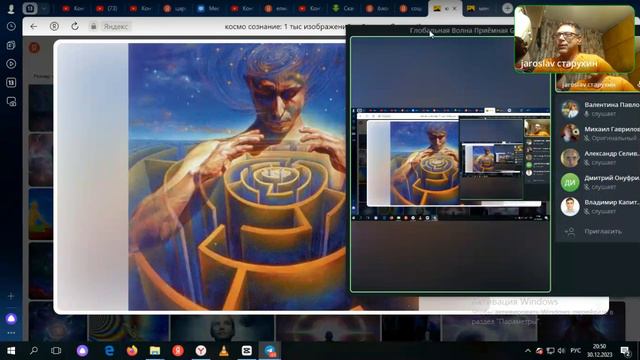The width and height of the screenshot is (640, 360).
Task: Select participant Александр Селив in call list
Action: (x=598, y=158)
